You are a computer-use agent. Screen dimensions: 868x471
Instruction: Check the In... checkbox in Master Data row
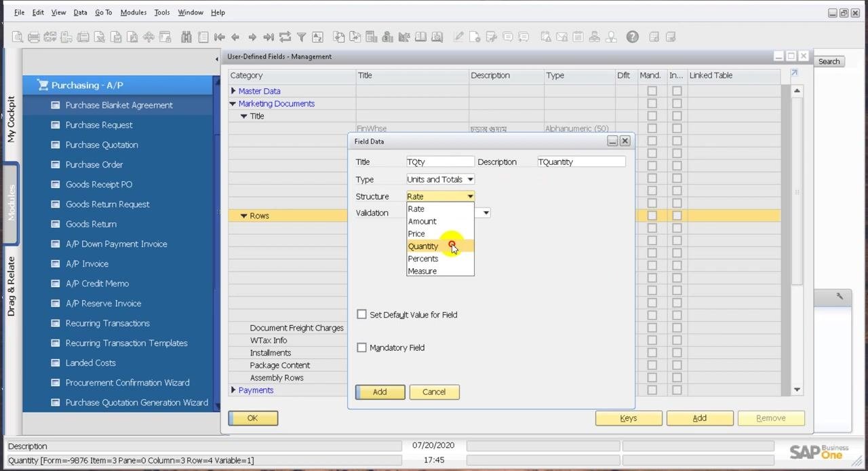click(x=677, y=91)
